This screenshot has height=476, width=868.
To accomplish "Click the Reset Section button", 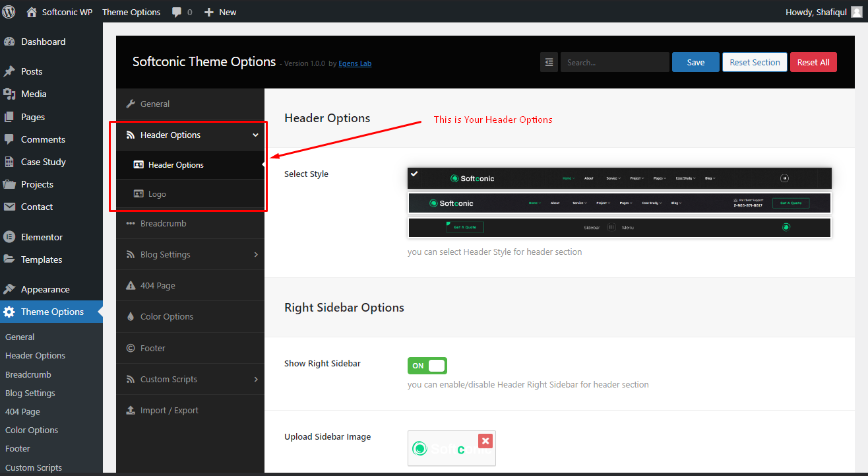I will coord(755,62).
